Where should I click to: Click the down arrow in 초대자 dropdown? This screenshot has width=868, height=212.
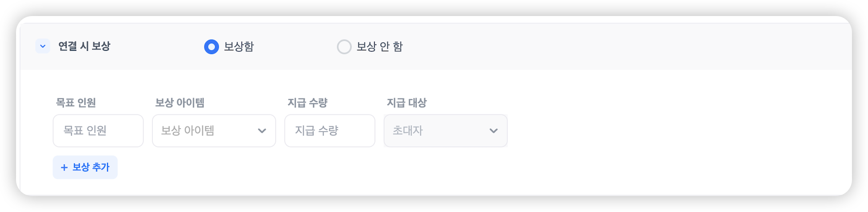coord(494,131)
